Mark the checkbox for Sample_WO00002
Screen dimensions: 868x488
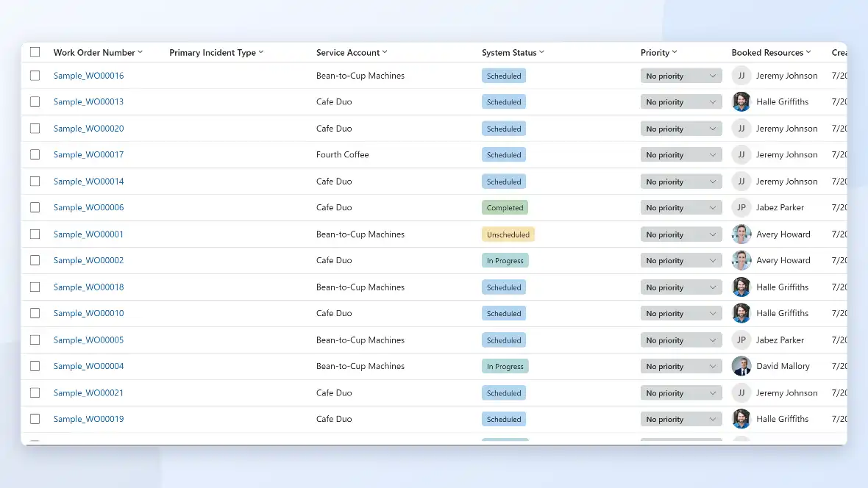pos(35,260)
